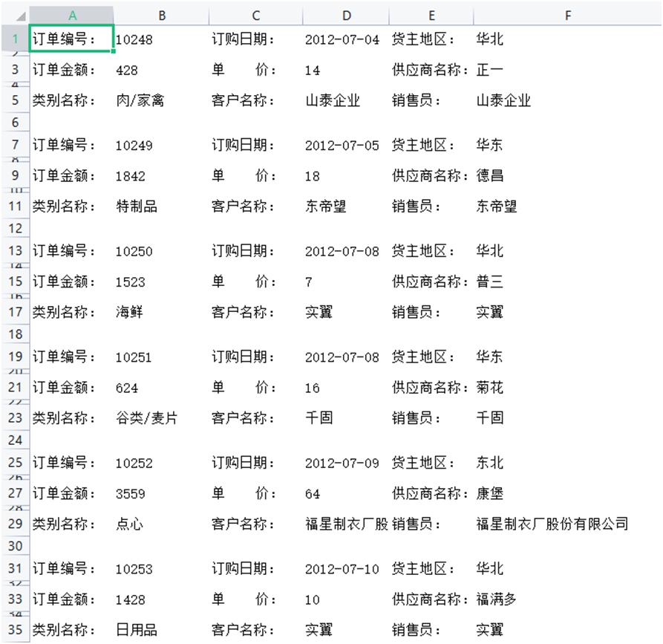Click order amount cell 1842
Viewport: 663px width, 644px height.
tap(161, 175)
